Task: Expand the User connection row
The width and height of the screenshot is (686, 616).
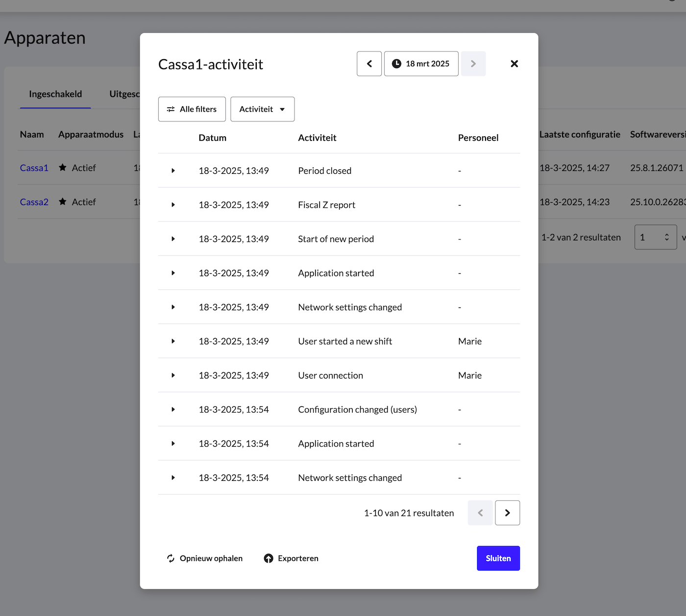Action: (x=173, y=376)
